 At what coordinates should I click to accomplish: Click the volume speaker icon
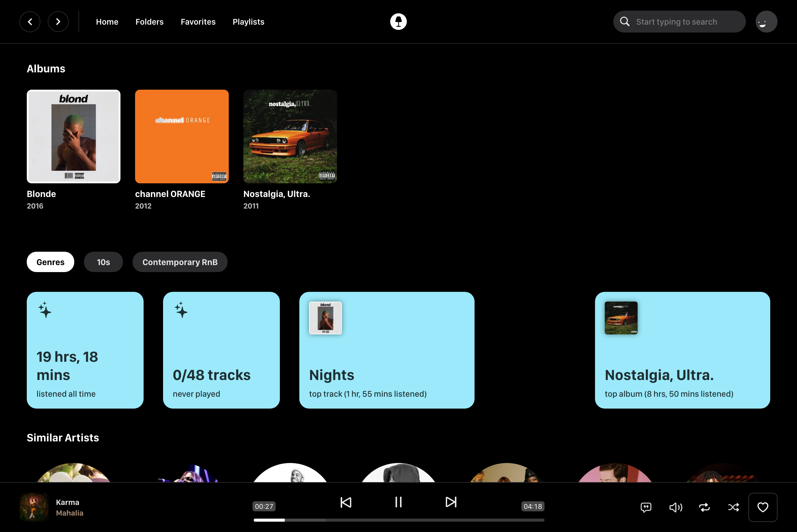point(676,507)
